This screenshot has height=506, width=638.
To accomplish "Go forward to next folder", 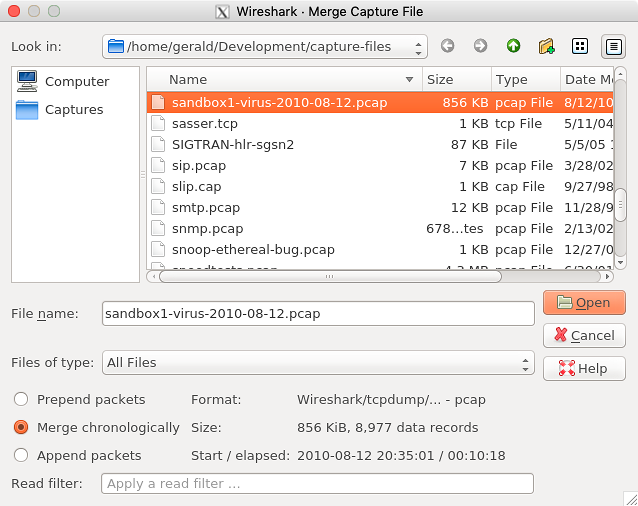I will 480,46.
